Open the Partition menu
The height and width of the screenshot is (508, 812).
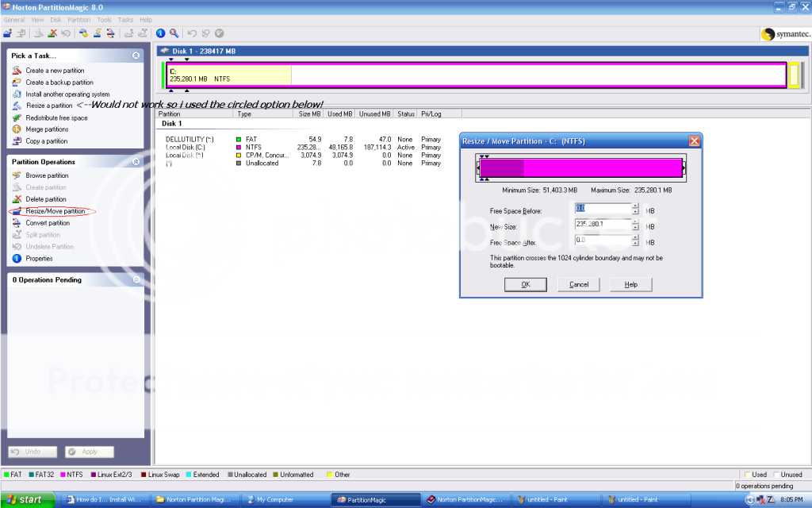79,19
